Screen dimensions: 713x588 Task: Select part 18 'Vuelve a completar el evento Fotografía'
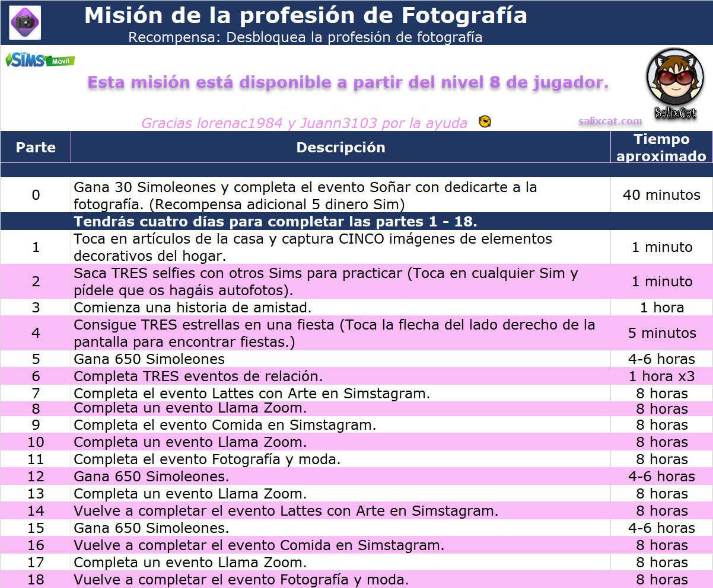pos(241,580)
